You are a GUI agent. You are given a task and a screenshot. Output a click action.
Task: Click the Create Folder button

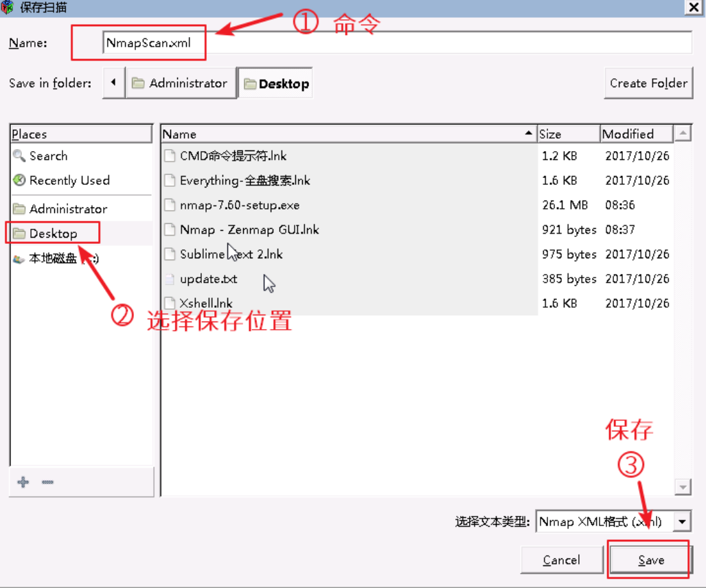(648, 83)
